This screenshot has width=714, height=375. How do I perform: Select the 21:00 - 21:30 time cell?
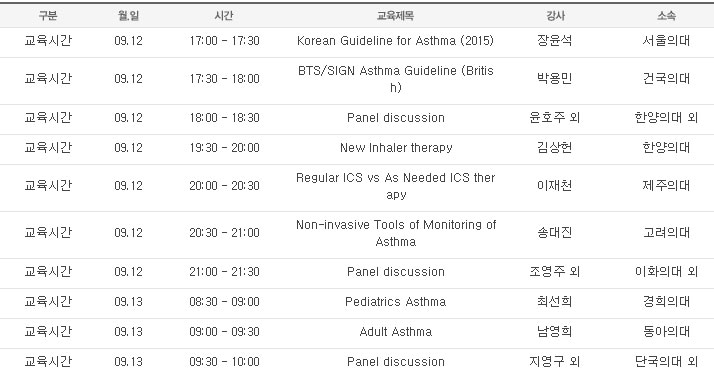[x=224, y=272]
